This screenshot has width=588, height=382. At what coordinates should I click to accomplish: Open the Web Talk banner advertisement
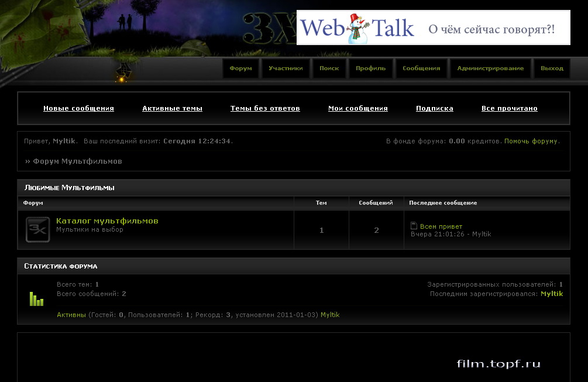pos(433,27)
